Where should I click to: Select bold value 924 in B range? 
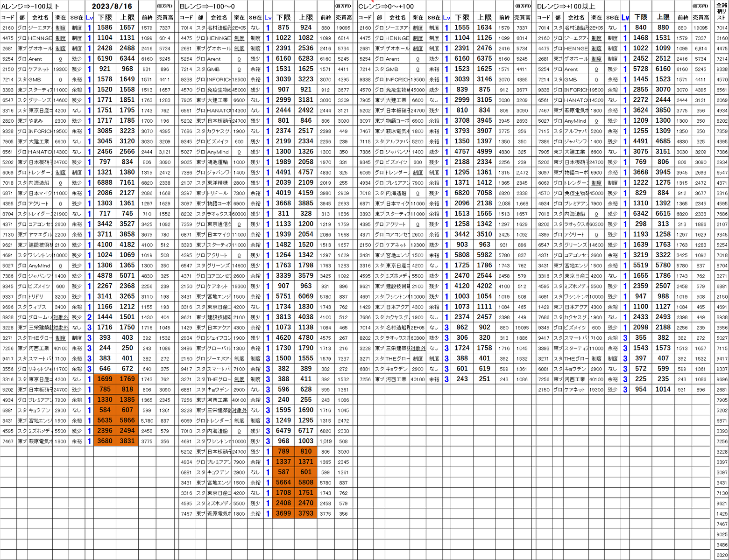point(306,28)
